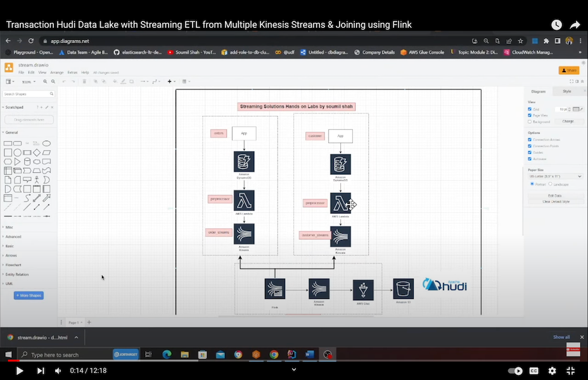Click the orange Share button
This screenshot has width=588, height=380.
tap(568, 70)
